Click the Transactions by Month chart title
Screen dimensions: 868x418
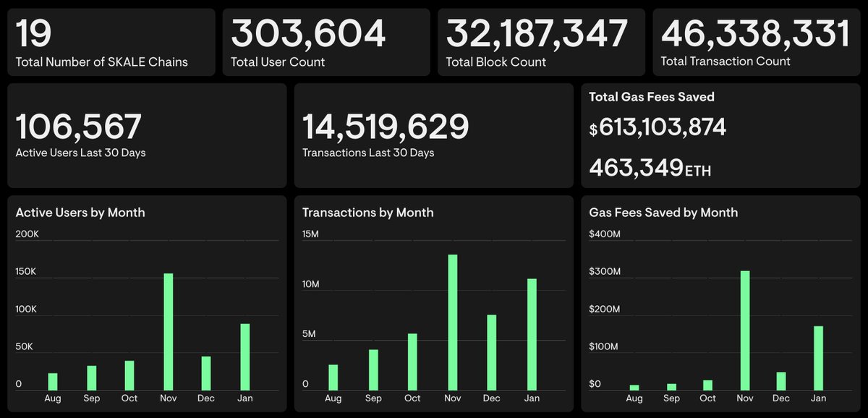pyautogui.click(x=367, y=213)
